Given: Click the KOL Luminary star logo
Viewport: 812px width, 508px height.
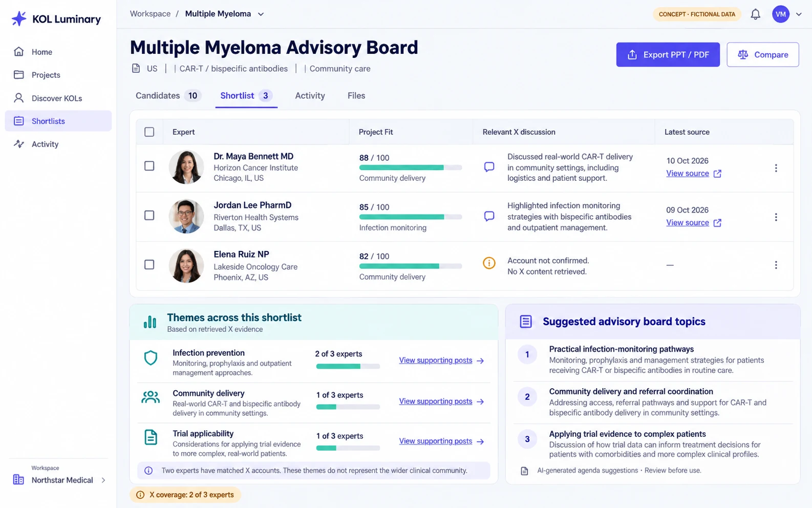Looking at the screenshot, I should click(x=19, y=19).
